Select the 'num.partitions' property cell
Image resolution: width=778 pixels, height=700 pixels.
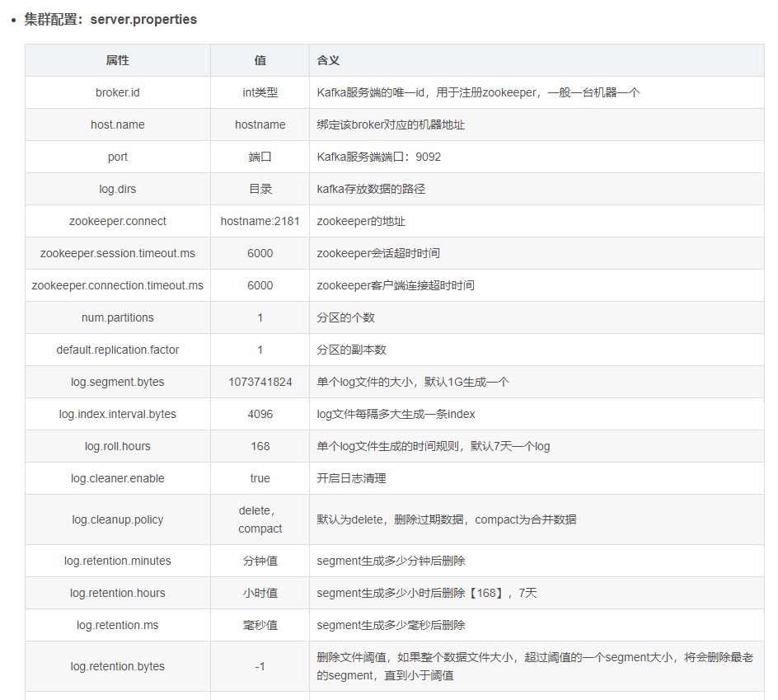point(118,317)
